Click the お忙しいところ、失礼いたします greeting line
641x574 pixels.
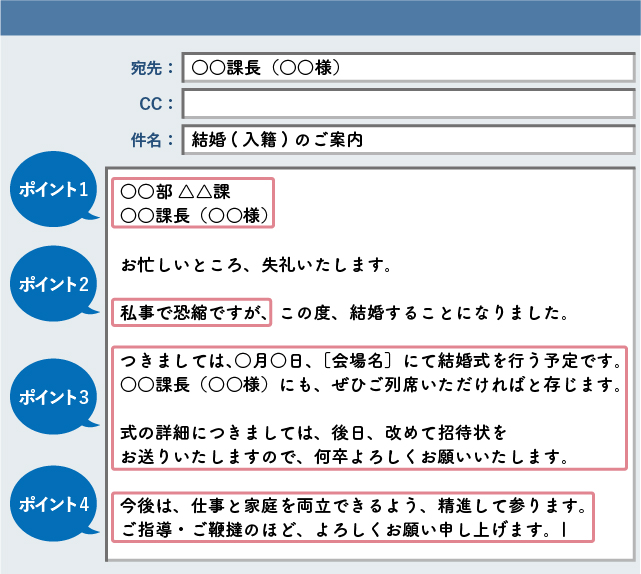click(254, 266)
